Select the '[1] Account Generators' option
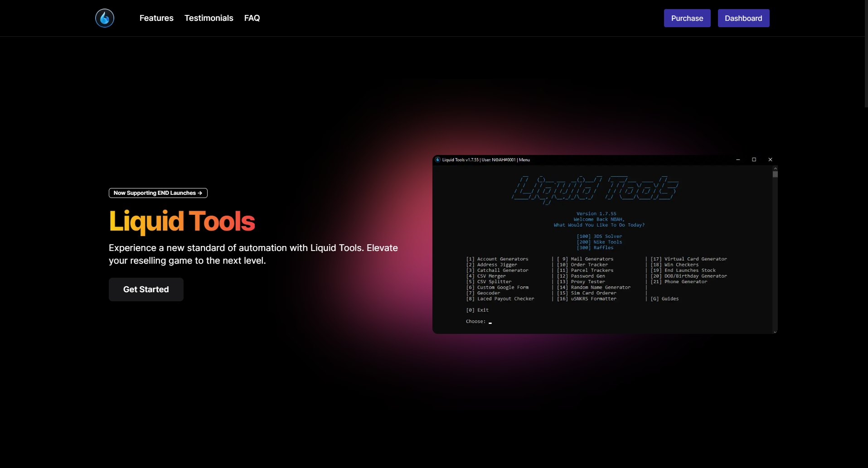The image size is (868, 468). pos(497,259)
